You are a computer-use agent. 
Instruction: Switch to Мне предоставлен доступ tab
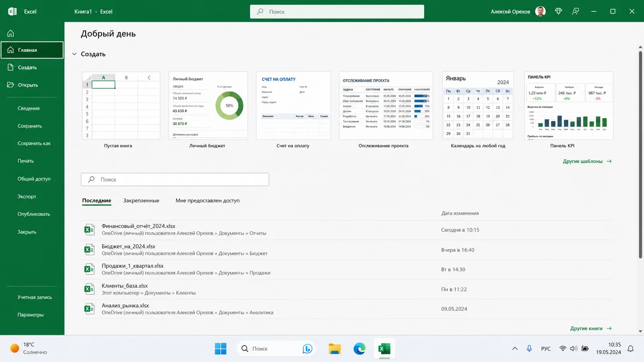click(208, 200)
